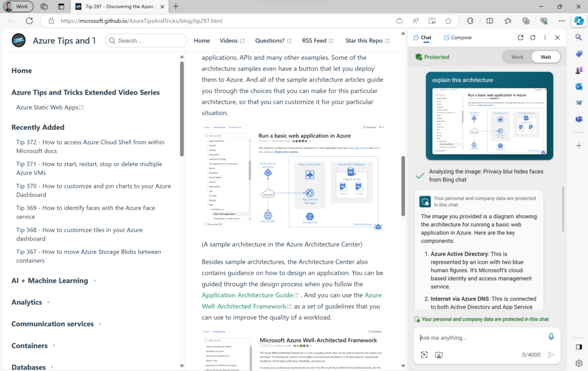588x371 pixels.
Task: Switch to the Compose tab
Action: pyautogui.click(x=458, y=37)
